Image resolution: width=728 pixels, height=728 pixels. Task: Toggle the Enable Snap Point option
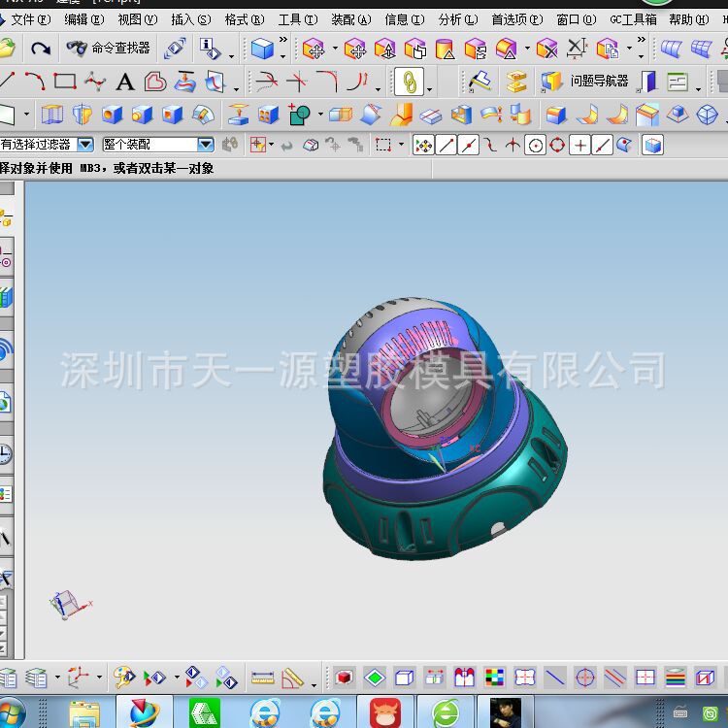(423, 146)
